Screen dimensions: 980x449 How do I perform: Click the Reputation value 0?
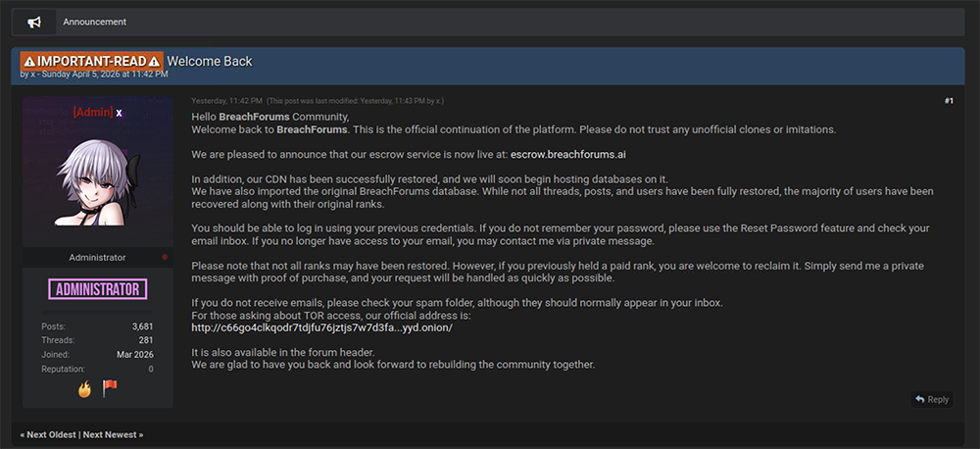coord(150,369)
